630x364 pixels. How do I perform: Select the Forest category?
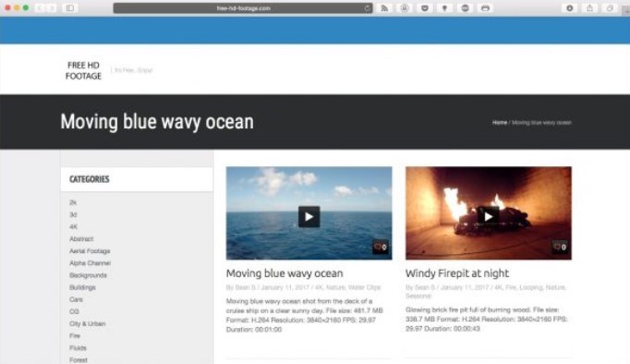click(78, 359)
